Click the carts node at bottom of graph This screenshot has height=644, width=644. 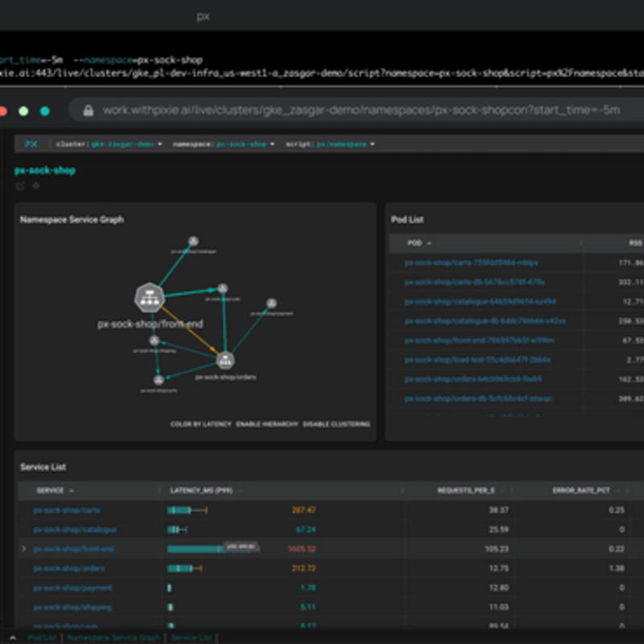[159, 380]
